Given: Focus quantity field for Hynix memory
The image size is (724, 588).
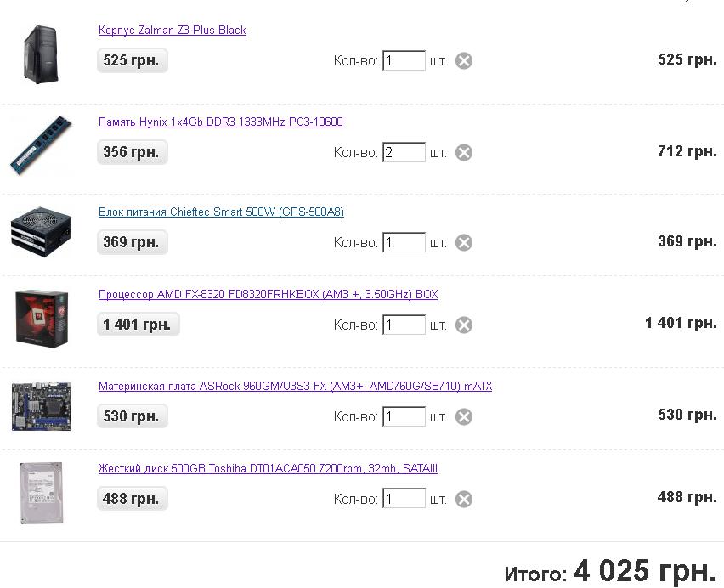Looking at the screenshot, I should point(404,152).
